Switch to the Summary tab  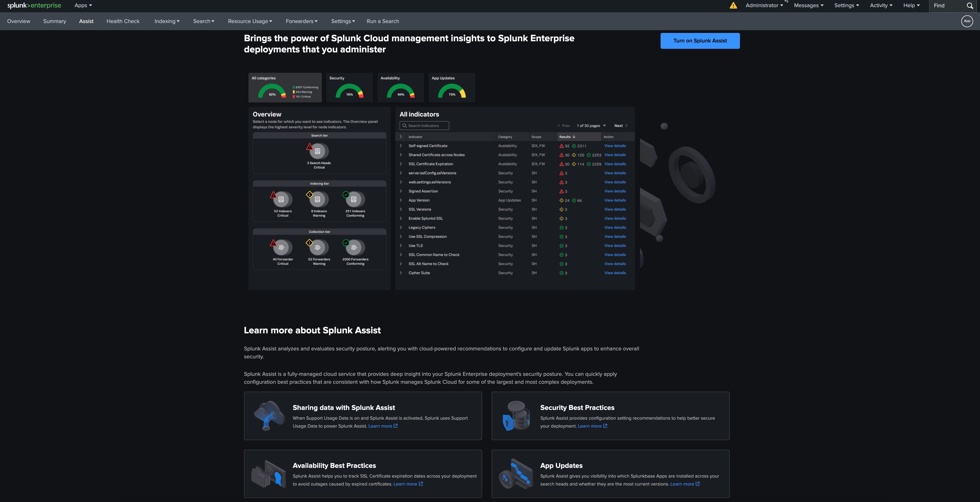pos(54,21)
